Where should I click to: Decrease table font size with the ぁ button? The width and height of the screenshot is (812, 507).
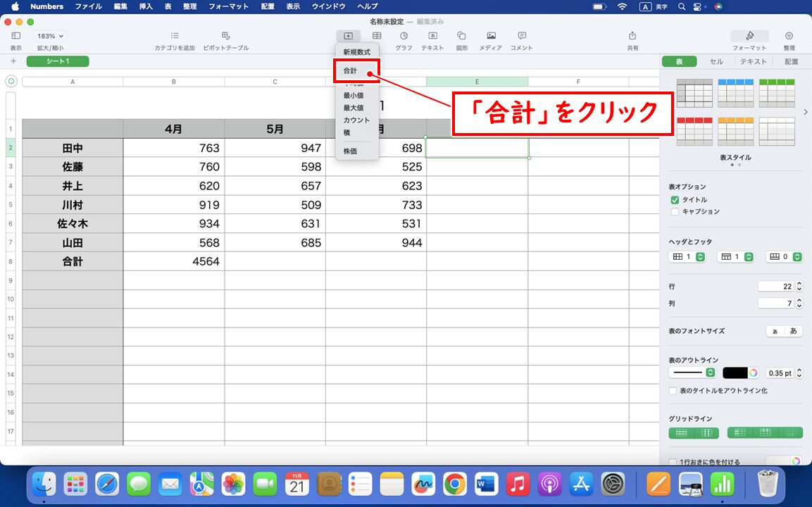[x=774, y=331]
